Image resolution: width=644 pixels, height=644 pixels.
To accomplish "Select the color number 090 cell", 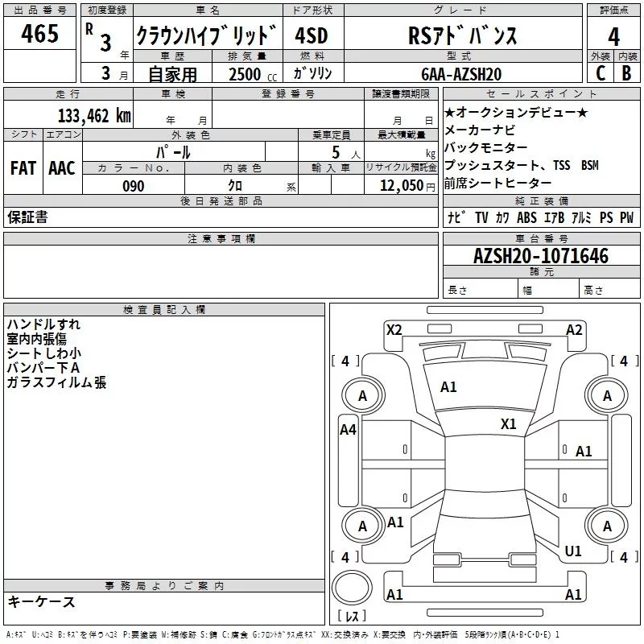I will pos(133,186).
